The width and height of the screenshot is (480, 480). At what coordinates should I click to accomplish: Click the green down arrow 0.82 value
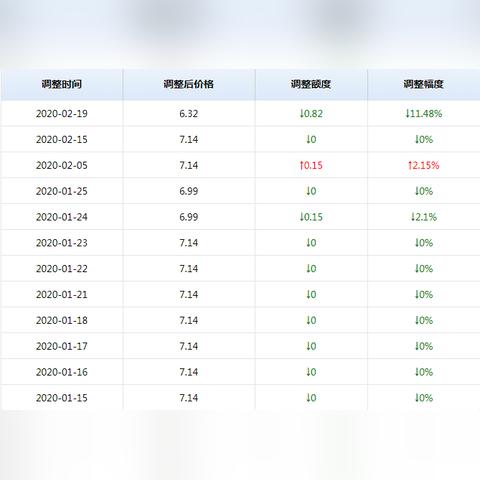[311, 114]
